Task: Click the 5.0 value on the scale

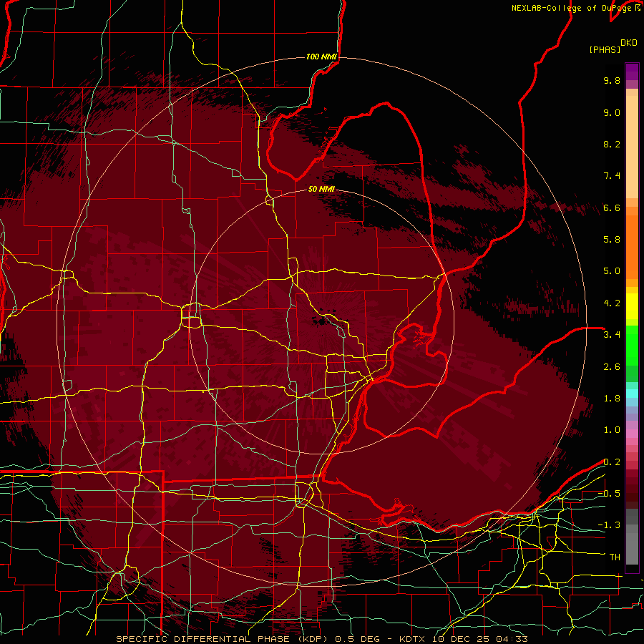Action: (x=612, y=271)
